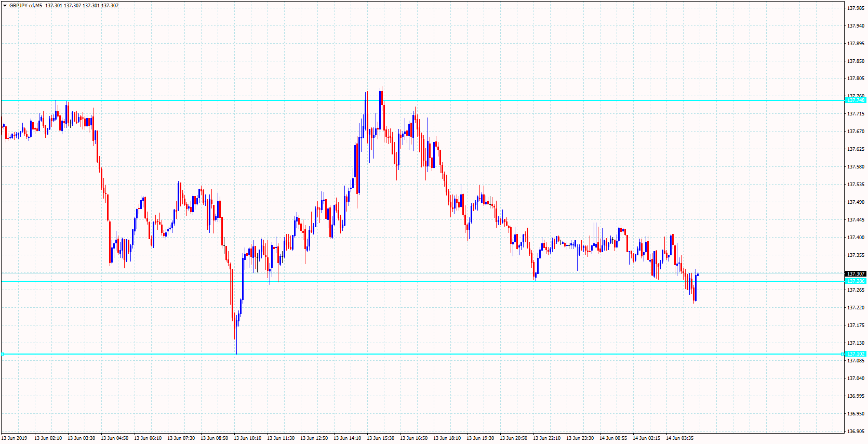The image size is (868, 444).
Task: Click the GBPJPY-cd,M5 chart title text
Action: (25, 6)
